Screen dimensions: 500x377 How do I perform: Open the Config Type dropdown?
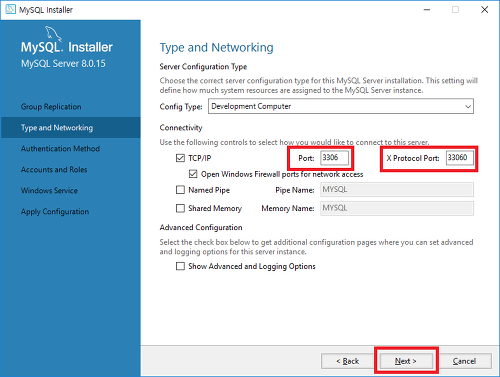coord(341,106)
